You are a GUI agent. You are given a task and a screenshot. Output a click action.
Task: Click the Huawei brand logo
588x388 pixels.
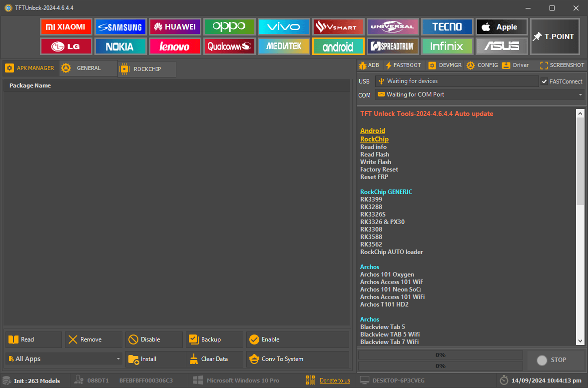click(175, 27)
